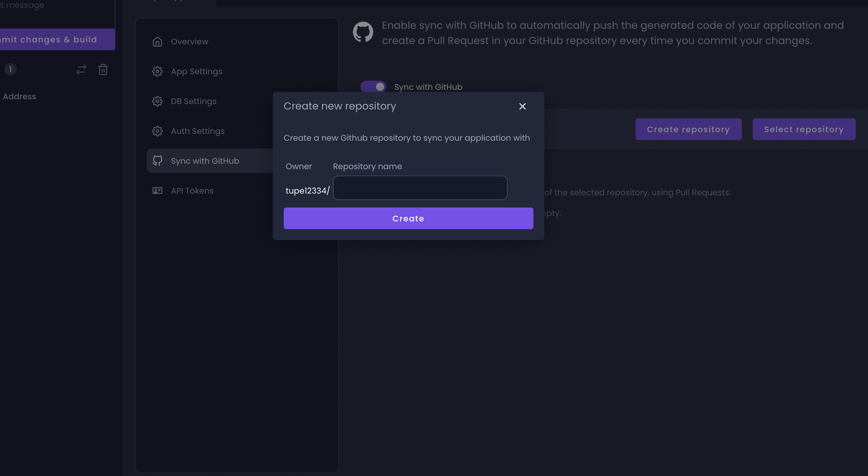Image resolution: width=868 pixels, height=476 pixels.
Task: Close the Create new repository dialog
Action: [522, 106]
